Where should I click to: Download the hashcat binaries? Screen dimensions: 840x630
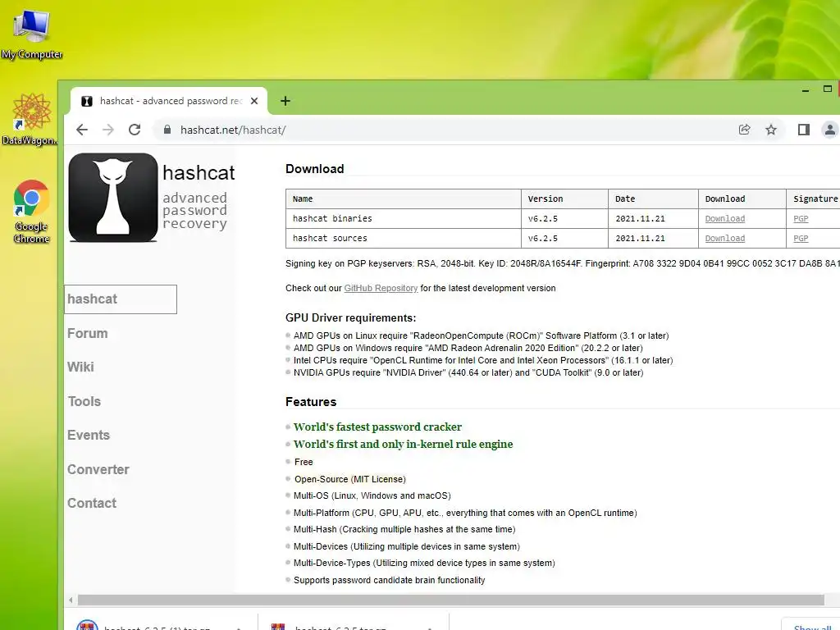coord(725,218)
